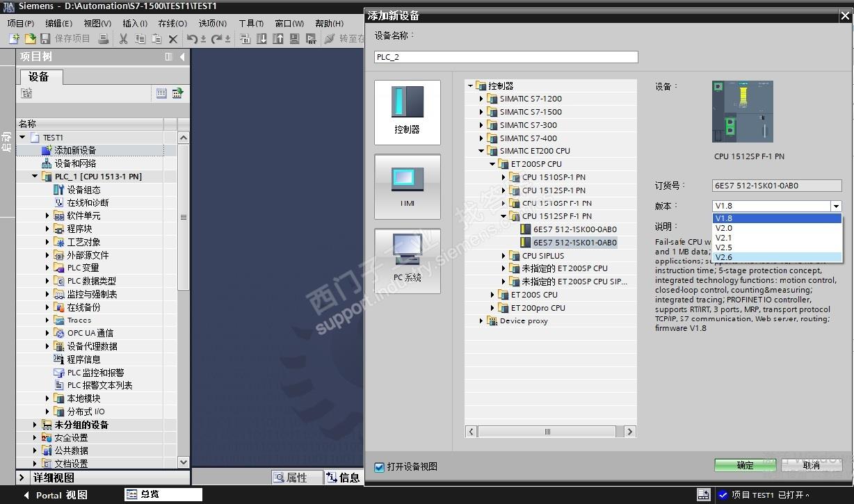Image resolution: width=854 pixels, height=504 pixels.
Task: Click the Compile toolbar icon
Action: 245,39
